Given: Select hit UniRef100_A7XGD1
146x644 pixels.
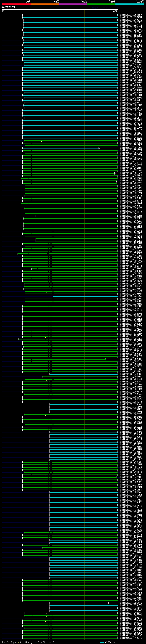Looking at the screenshot, I should tap(131, 522).
